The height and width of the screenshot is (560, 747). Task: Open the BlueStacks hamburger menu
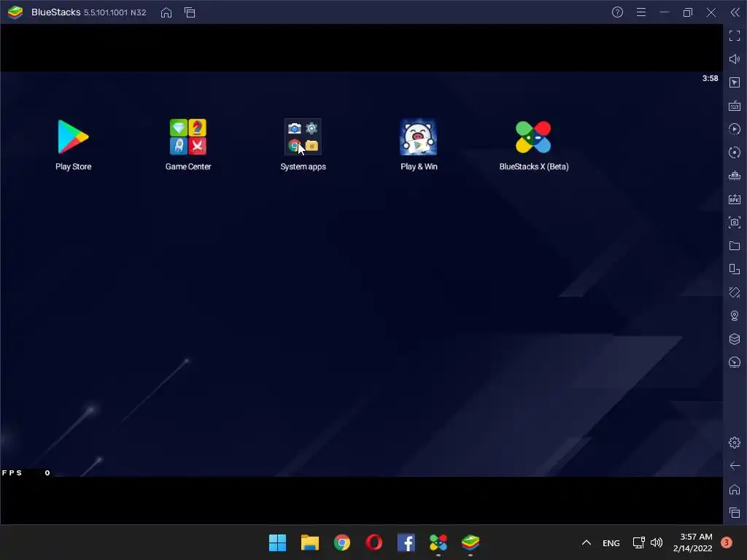[641, 12]
